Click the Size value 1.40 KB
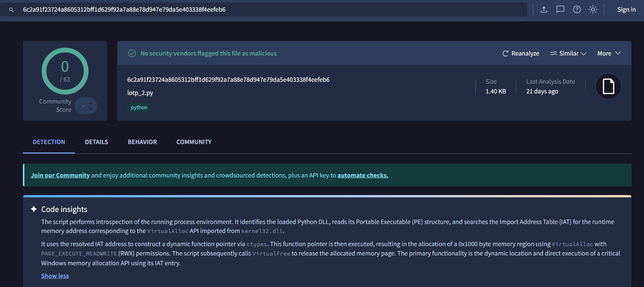The width and height of the screenshot is (644, 287). point(496,91)
